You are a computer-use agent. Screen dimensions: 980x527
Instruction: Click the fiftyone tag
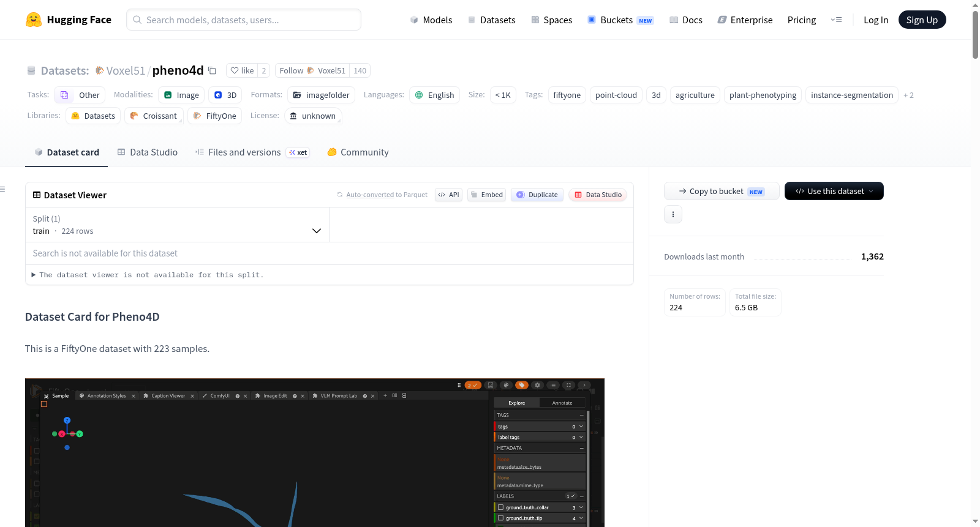(567, 95)
